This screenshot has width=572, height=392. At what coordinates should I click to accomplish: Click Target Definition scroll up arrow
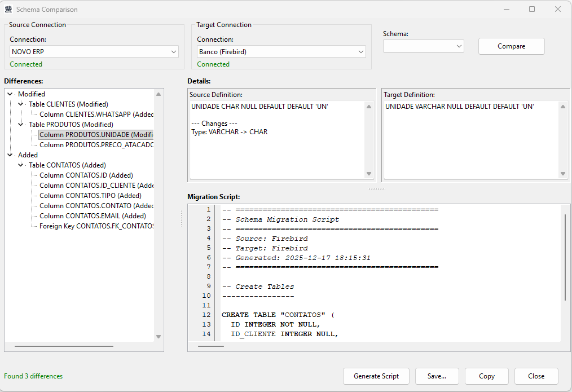[563, 107]
